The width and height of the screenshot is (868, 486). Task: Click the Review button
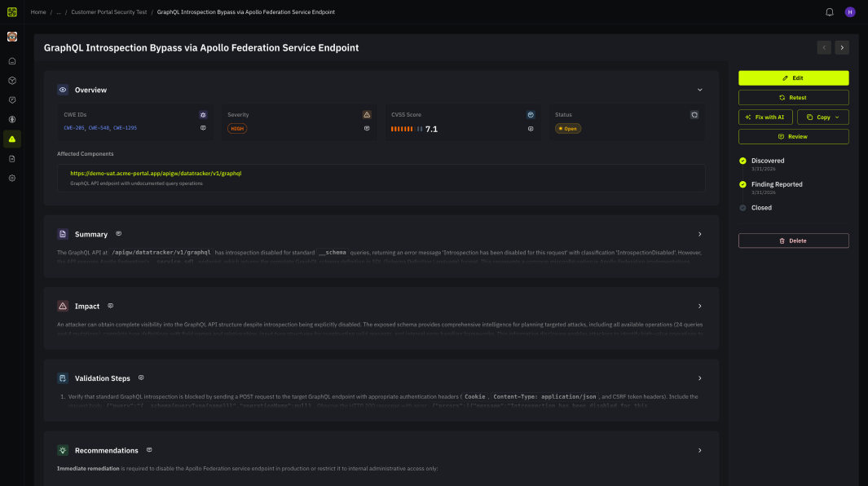pos(793,136)
